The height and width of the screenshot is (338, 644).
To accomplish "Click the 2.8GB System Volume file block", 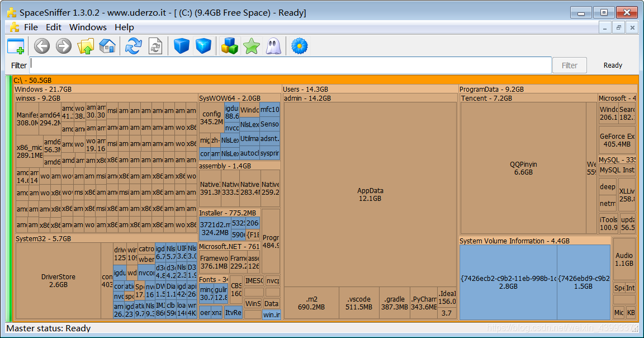I will point(508,282).
